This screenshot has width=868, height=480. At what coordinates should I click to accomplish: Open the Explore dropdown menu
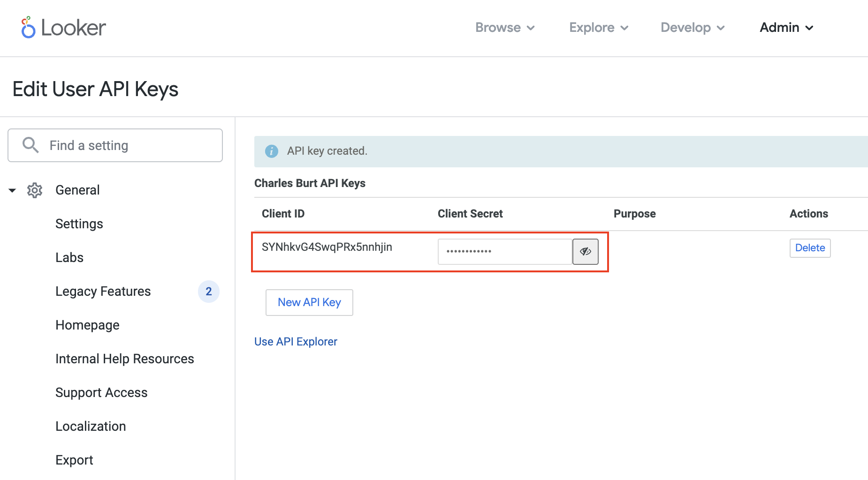[599, 28]
